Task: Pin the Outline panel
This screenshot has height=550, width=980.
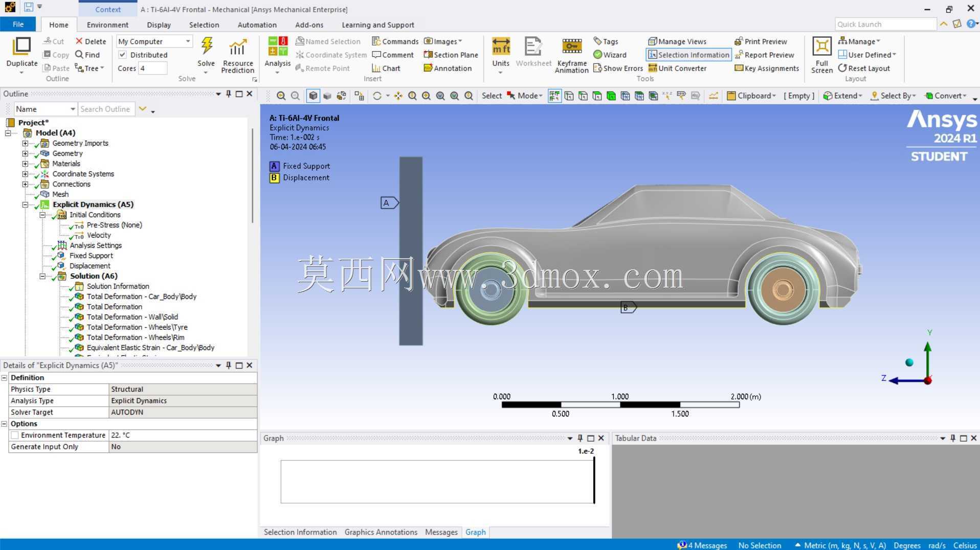Action: pyautogui.click(x=229, y=94)
